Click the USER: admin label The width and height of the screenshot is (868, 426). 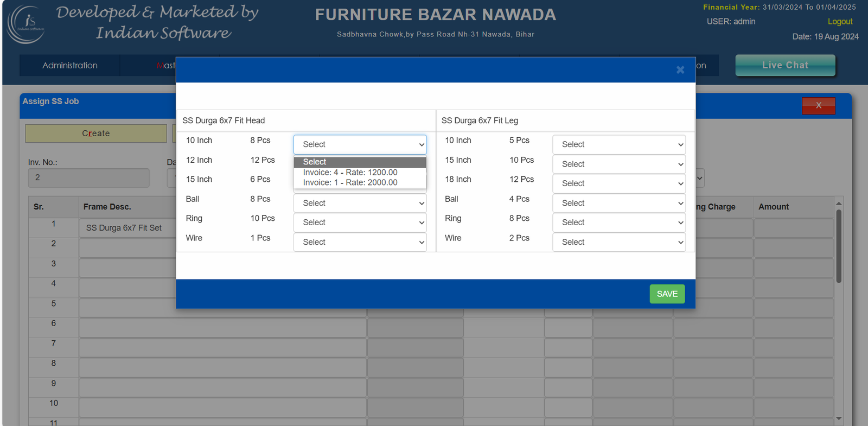tap(731, 21)
